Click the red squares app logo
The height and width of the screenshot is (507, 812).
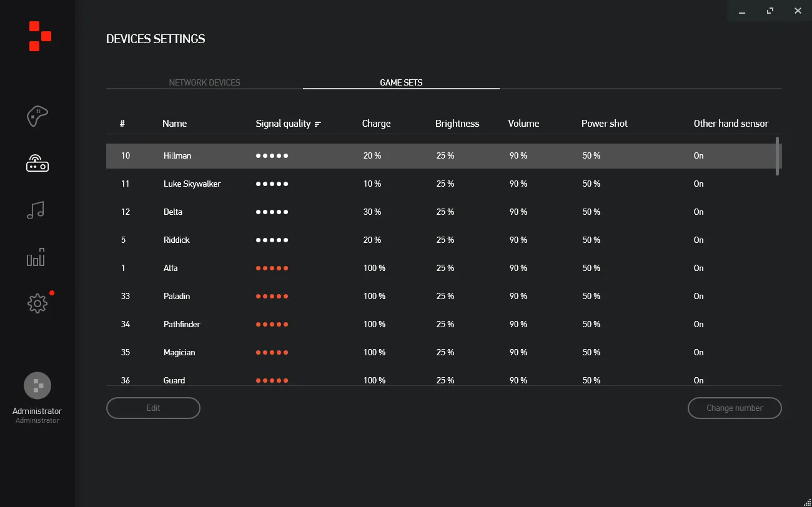40,36
